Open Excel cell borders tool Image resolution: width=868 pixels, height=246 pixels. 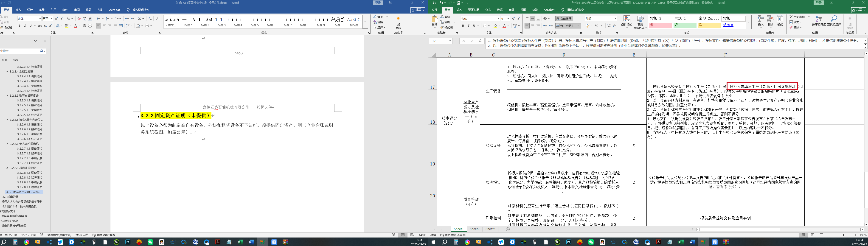tap(485, 26)
